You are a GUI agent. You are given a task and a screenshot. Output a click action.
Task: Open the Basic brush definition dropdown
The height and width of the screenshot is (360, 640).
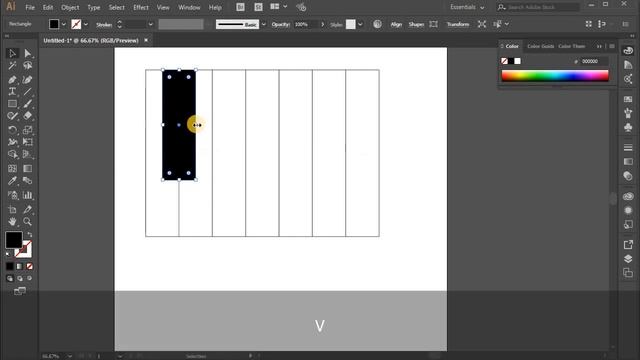click(x=263, y=24)
